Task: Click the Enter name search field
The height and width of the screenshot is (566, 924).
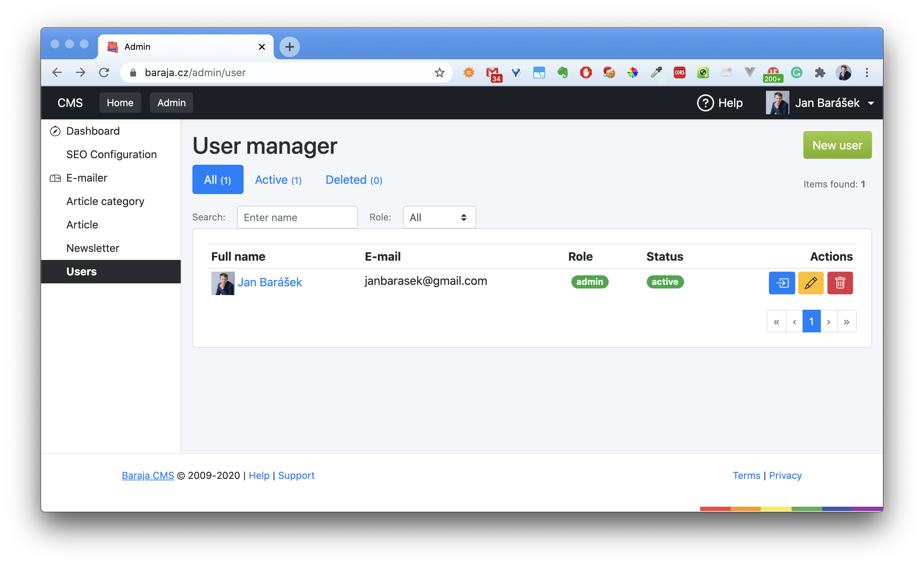Action: pyautogui.click(x=297, y=217)
